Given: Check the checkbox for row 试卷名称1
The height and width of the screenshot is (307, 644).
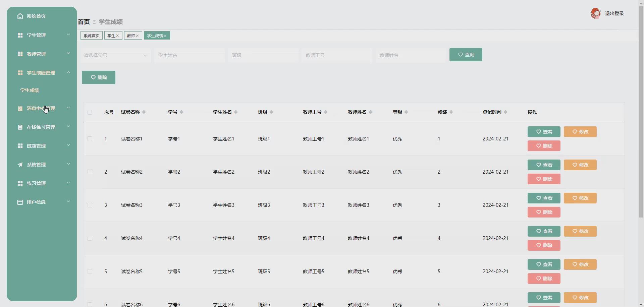Looking at the screenshot, I should pos(90,139).
